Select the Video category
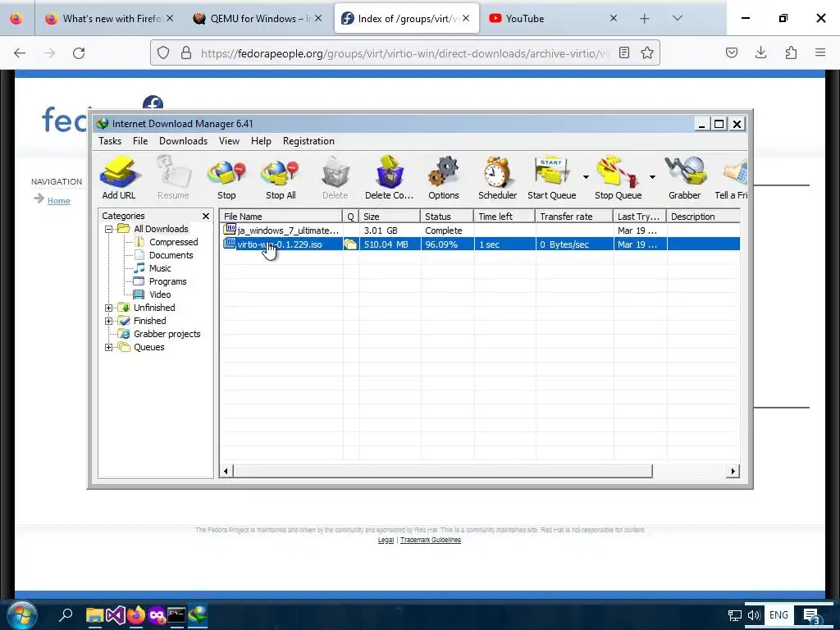Screen dimensions: 840x630 (160, 294)
